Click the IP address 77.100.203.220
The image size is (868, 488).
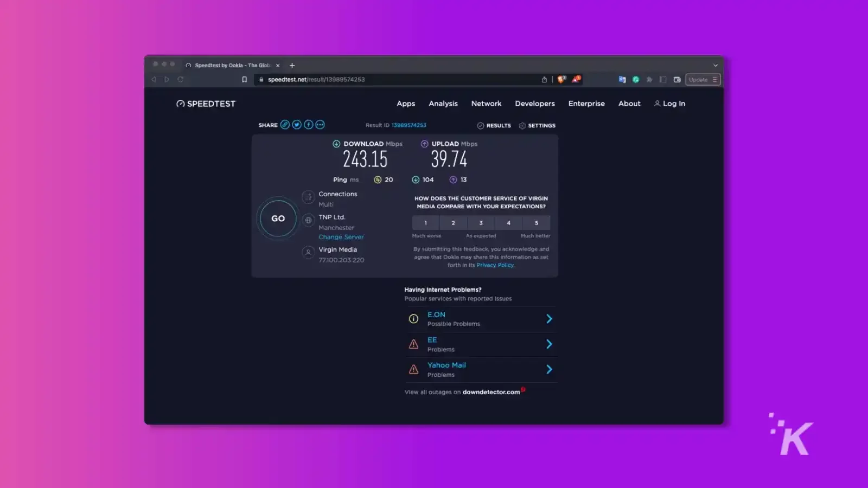tap(341, 260)
